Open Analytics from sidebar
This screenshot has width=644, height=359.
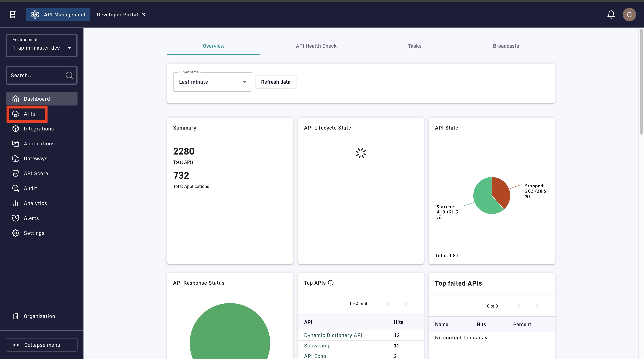point(35,203)
